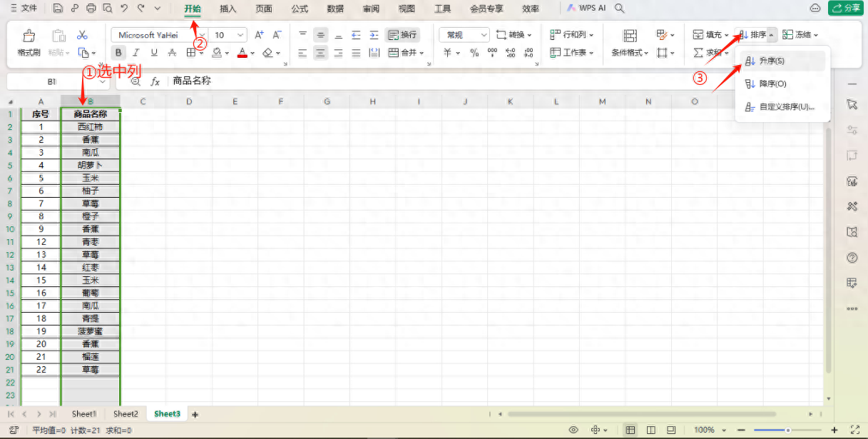This screenshot has width=868, height=439.
Task: Open the font name Microsoft YaHei dropdown
Action: pyautogui.click(x=203, y=35)
